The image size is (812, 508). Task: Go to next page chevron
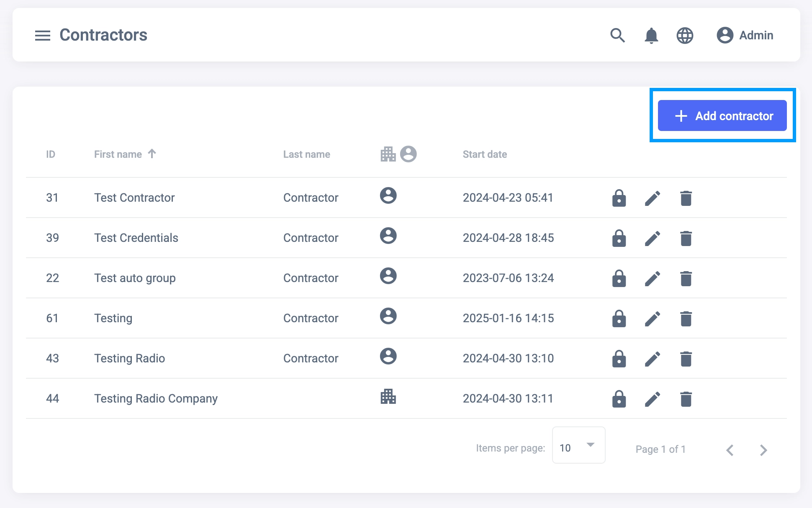pyautogui.click(x=763, y=450)
